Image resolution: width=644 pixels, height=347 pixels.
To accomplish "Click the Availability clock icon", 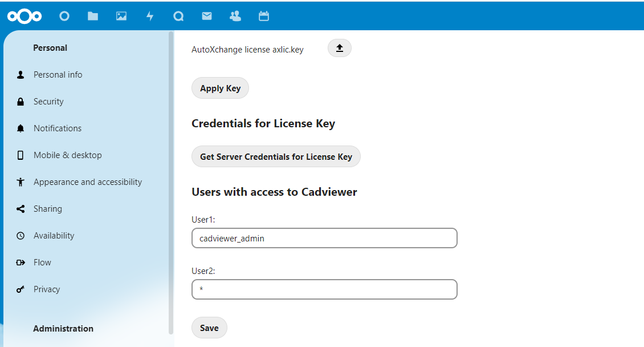I will pyautogui.click(x=21, y=236).
